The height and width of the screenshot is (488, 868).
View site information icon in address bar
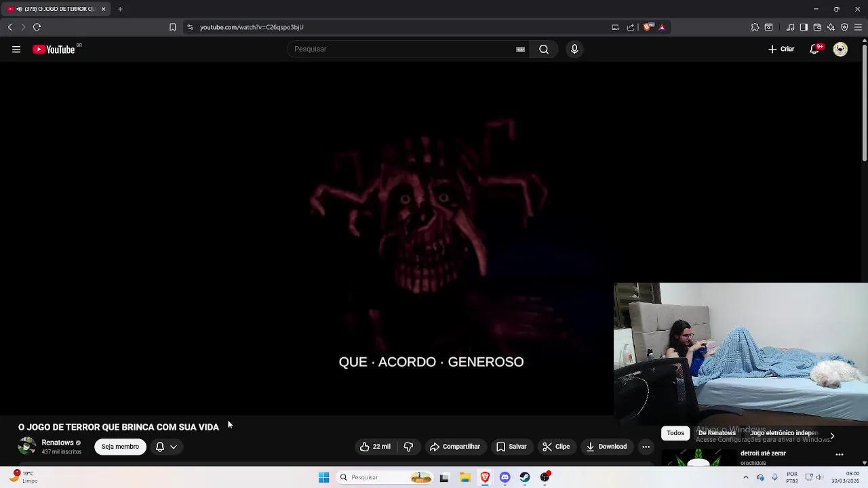190,27
